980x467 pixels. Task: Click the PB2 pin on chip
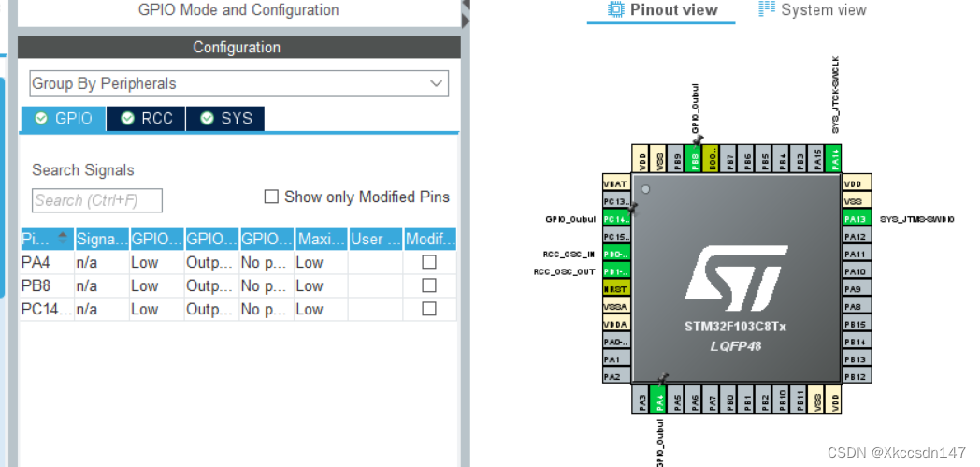[764, 399]
